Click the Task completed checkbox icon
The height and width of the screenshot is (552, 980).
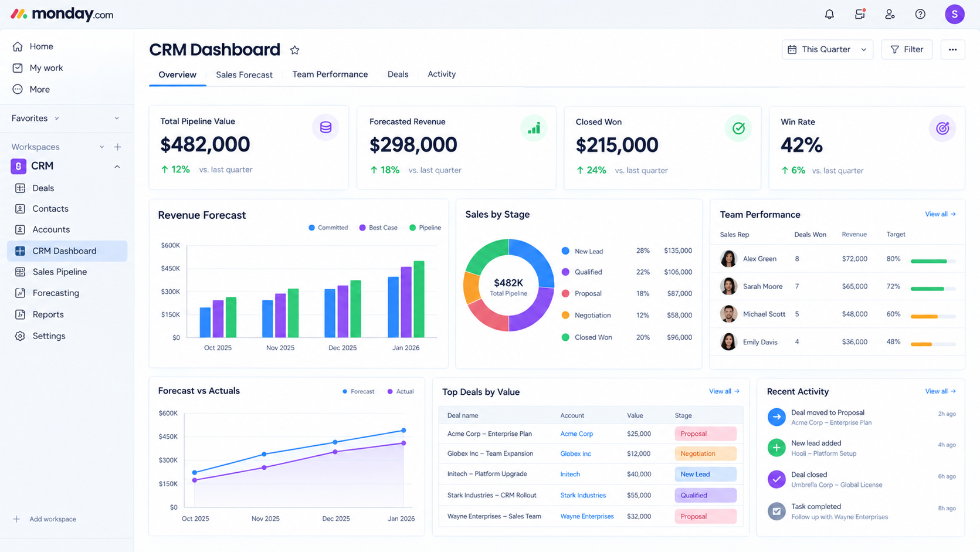point(776,511)
